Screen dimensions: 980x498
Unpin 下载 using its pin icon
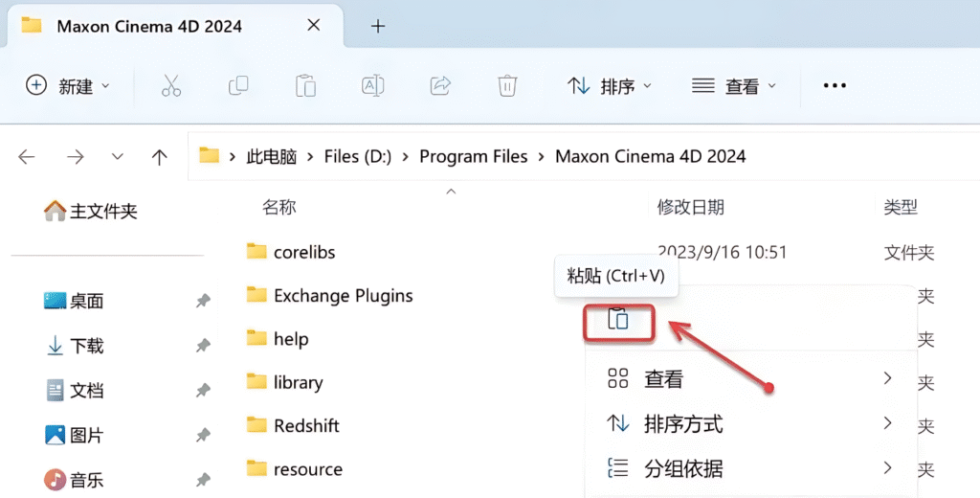coord(203,346)
